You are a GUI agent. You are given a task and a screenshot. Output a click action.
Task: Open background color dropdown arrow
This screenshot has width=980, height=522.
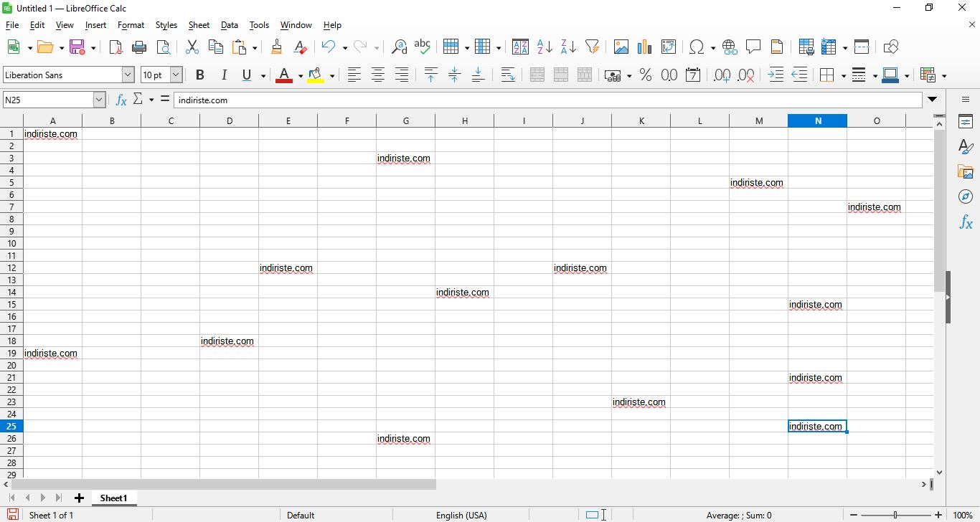(x=331, y=76)
